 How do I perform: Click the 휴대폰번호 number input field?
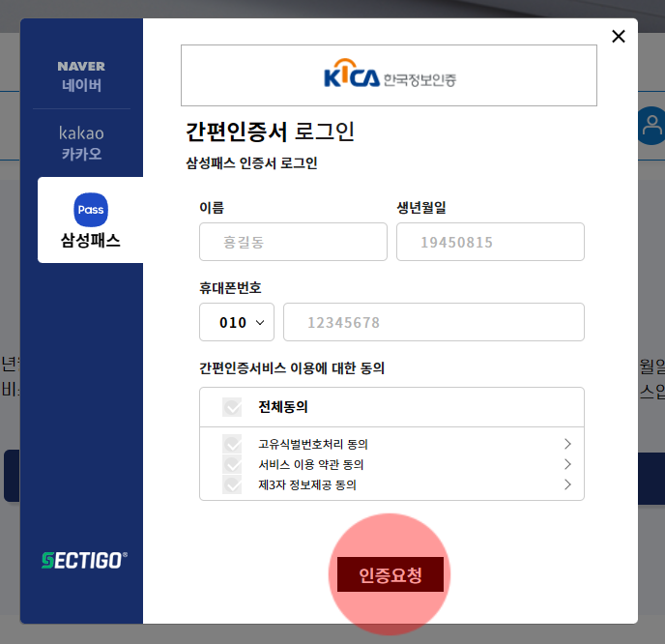pos(434,322)
